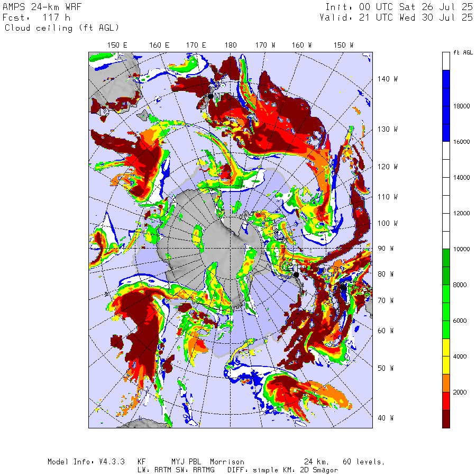Click the '150 W' longitude label
476x476 pixels.
click(343, 45)
